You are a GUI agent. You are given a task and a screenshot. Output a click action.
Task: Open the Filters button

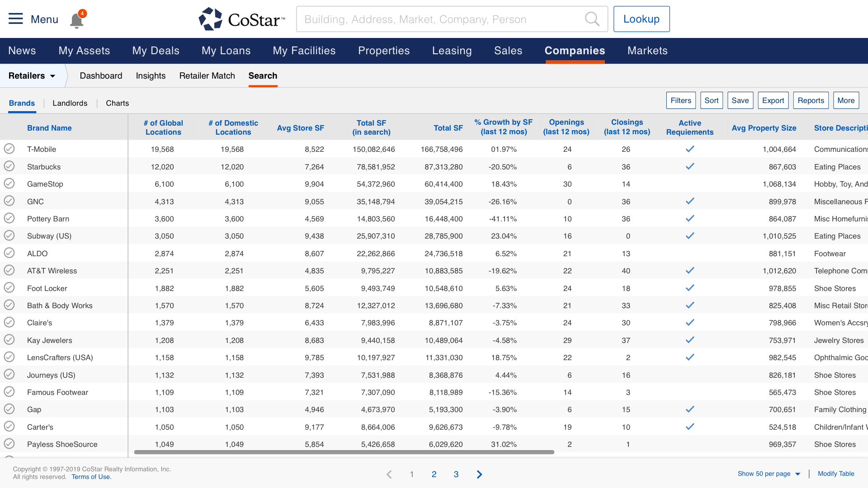pos(681,100)
